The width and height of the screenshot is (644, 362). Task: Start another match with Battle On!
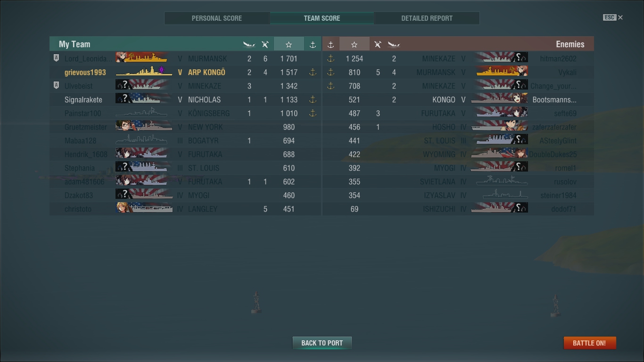pos(589,343)
